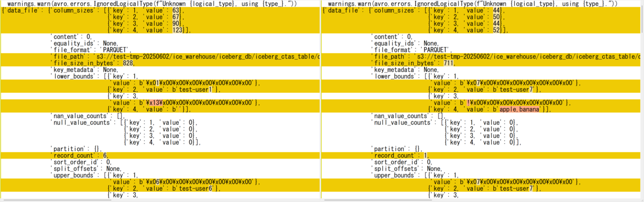Select 'file_size_in_bytes': 711 in right pane
The image size is (644, 202).
coord(412,63)
